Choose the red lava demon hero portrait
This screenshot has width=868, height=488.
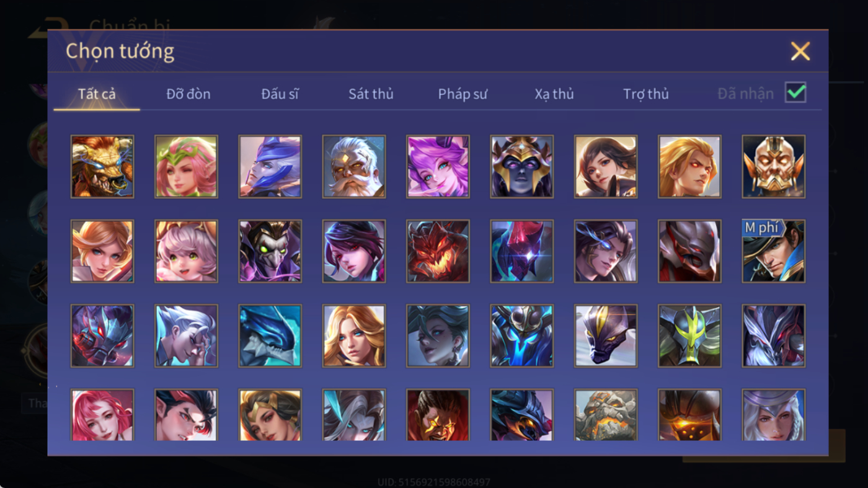(x=438, y=251)
